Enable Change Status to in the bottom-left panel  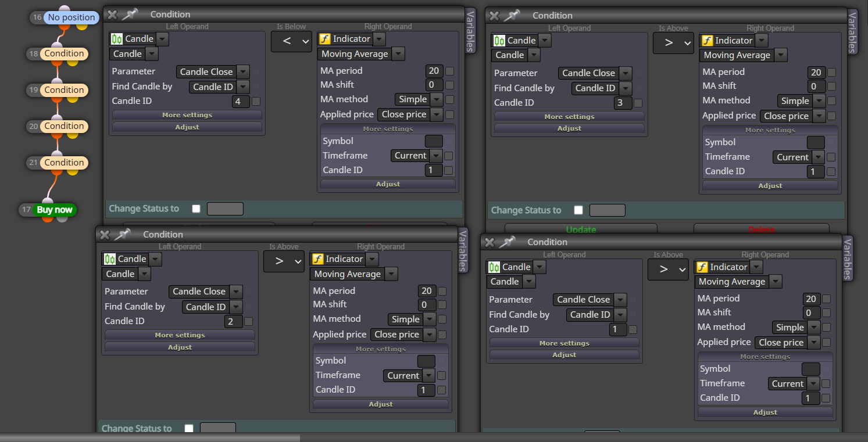point(189,429)
